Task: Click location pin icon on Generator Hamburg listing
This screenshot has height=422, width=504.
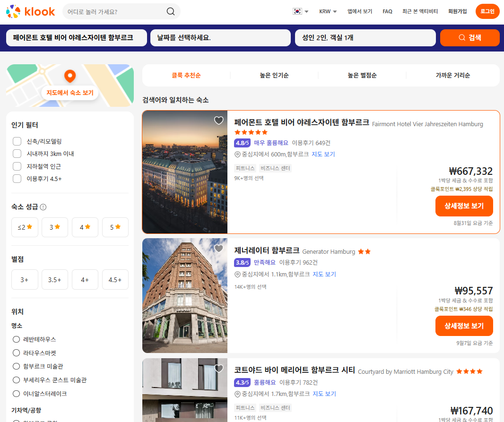Action: point(237,274)
